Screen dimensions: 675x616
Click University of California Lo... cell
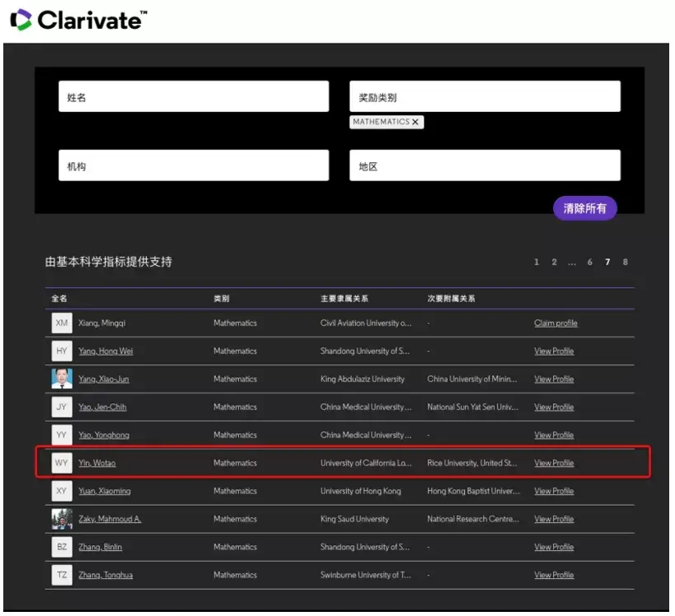pos(366,463)
